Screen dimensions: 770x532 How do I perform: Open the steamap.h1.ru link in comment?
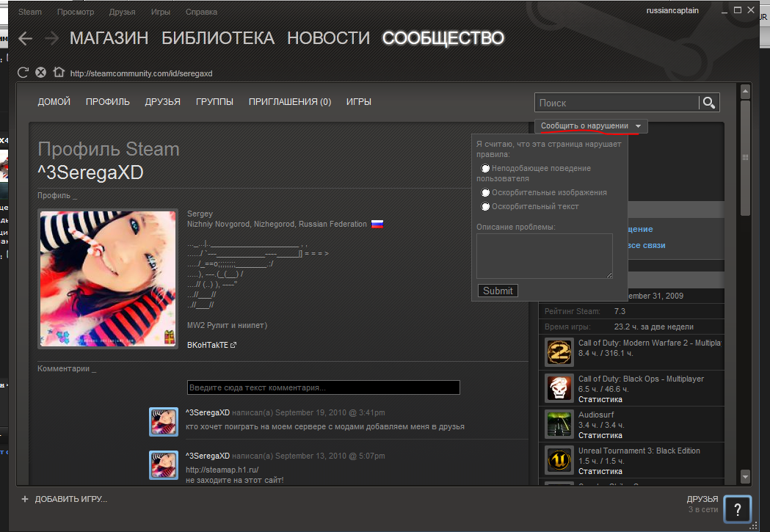222,470
